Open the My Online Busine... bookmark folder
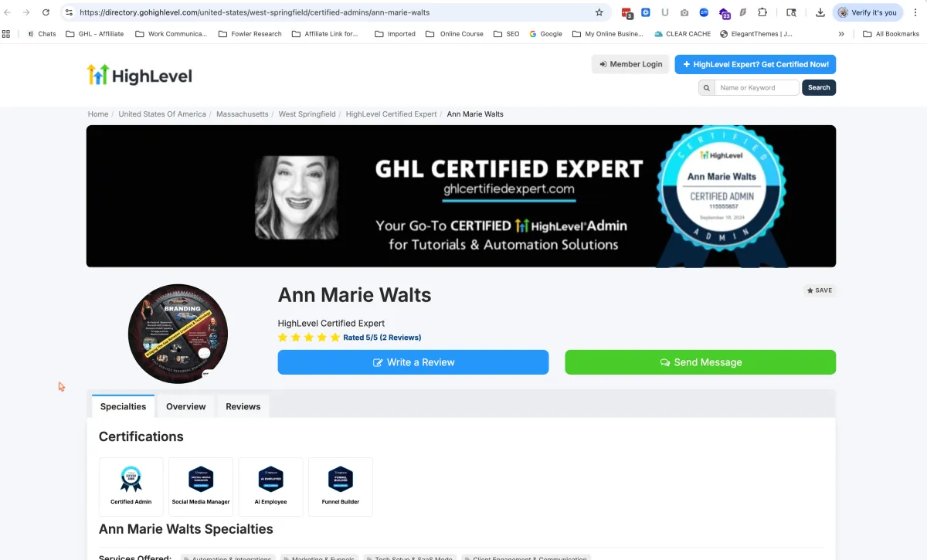 pyautogui.click(x=608, y=34)
